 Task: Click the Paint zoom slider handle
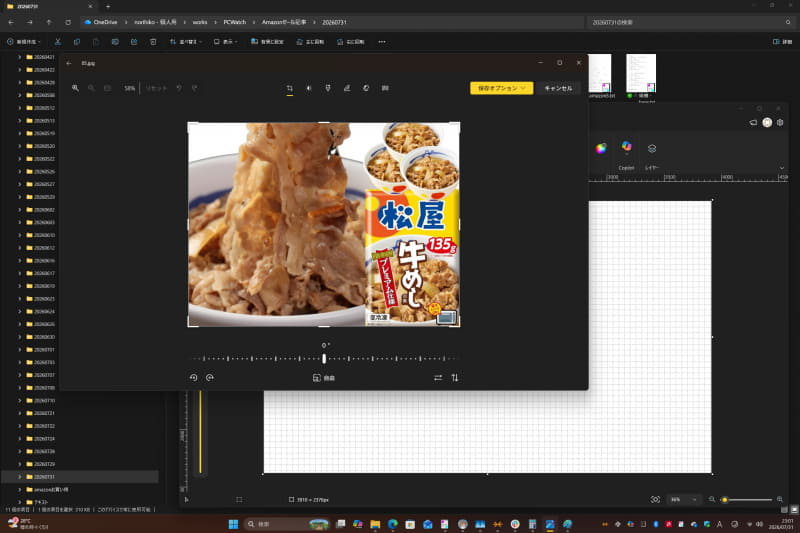tap(724, 500)
